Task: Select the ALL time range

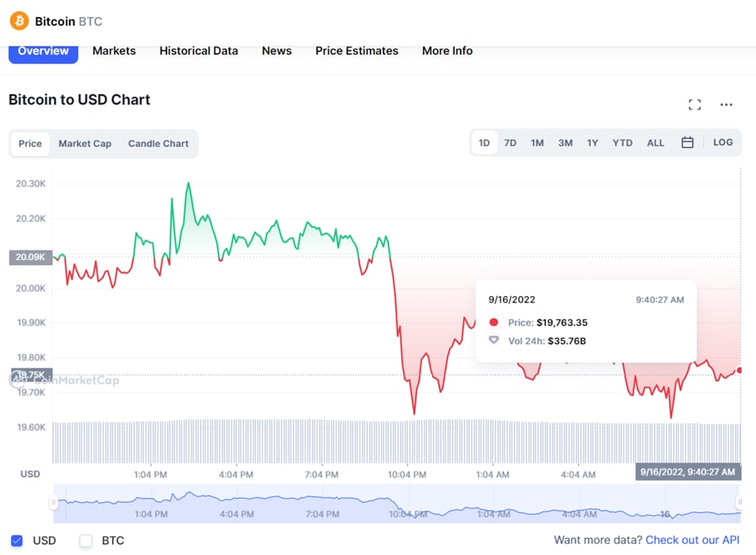Action: pyautogui.click(x=655, y=142)
